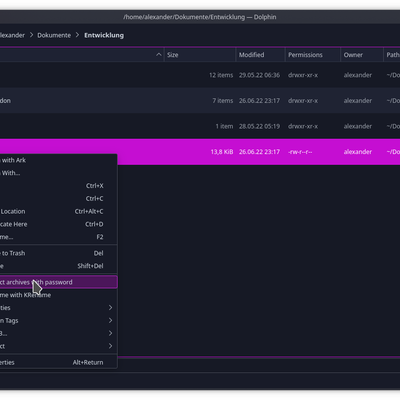The height and width of the screenshot is (400, 400).
Task: Select the folder row showing '1 item'
Action: click(x=200, y=126)
